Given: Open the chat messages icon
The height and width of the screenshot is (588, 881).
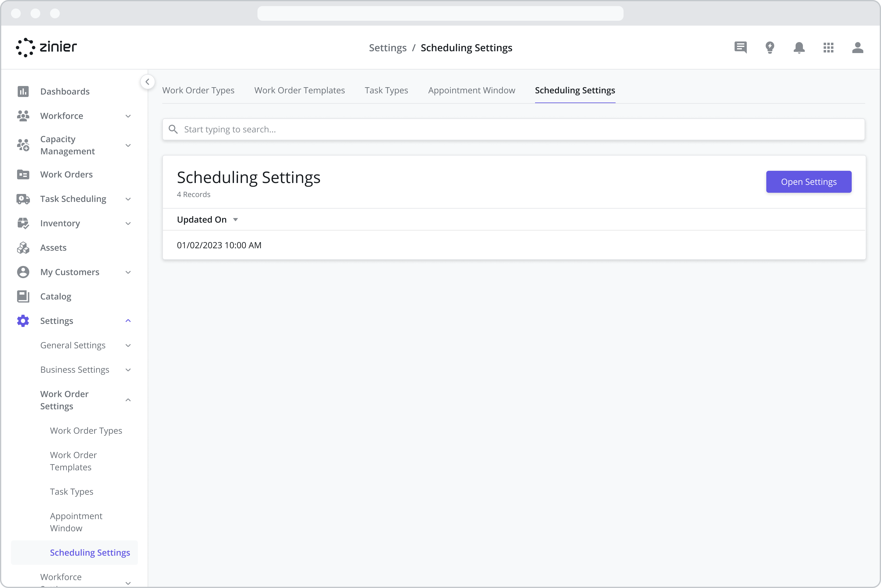Looking at the screenshot, I should click(x=740, y=47).
